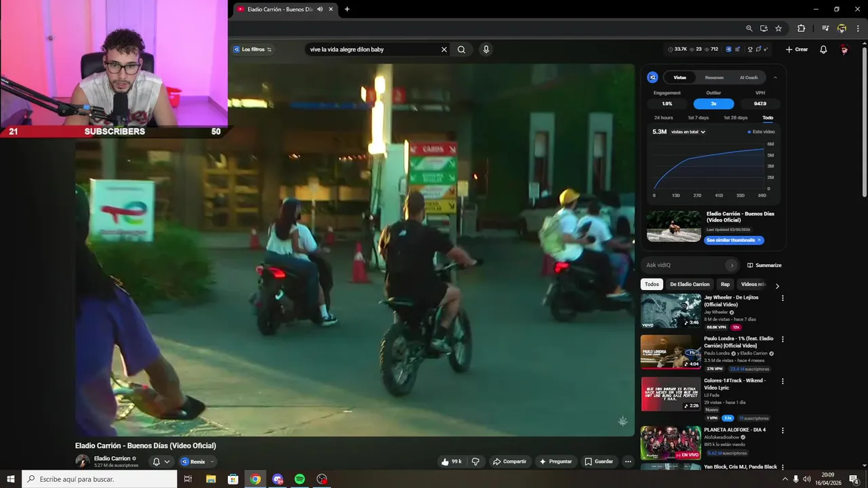This screenshot has height=488, width=868.
Task: Send the Ask vidIQ query arrow
Action: (731, 265)
